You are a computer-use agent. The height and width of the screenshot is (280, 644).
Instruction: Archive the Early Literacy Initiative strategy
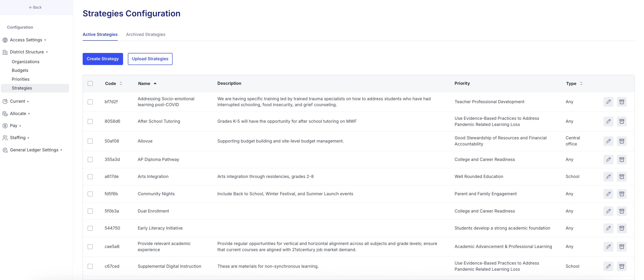coord(622,228)
